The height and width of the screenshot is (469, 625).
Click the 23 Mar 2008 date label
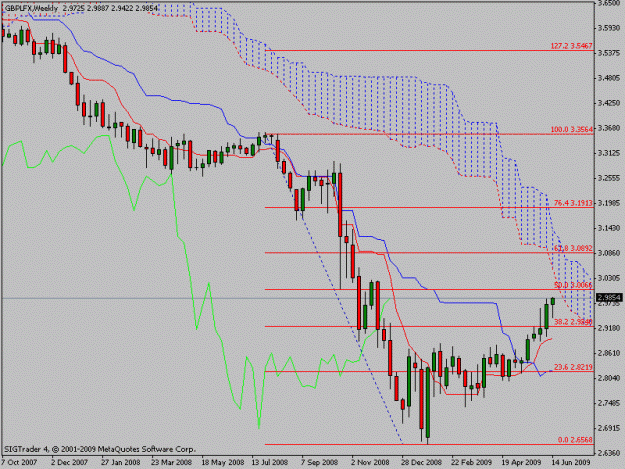pyautogui.click(x=171, y=462)
